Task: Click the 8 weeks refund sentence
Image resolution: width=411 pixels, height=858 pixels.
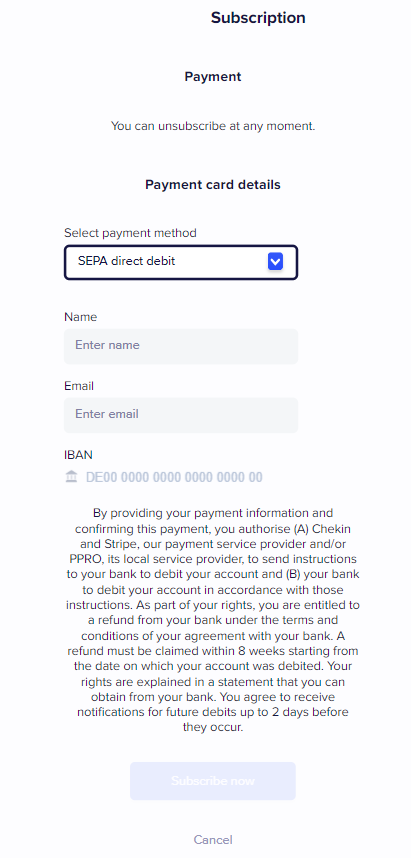Action: coord(213,652)
